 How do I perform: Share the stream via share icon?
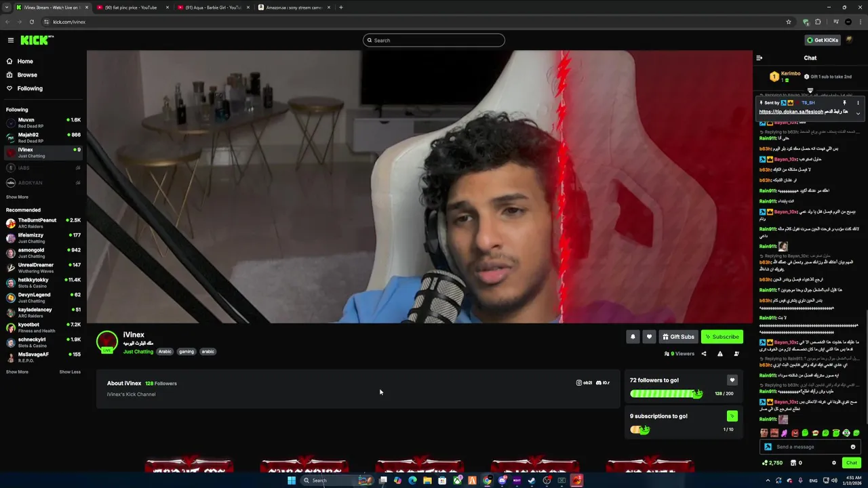(703, 354)
